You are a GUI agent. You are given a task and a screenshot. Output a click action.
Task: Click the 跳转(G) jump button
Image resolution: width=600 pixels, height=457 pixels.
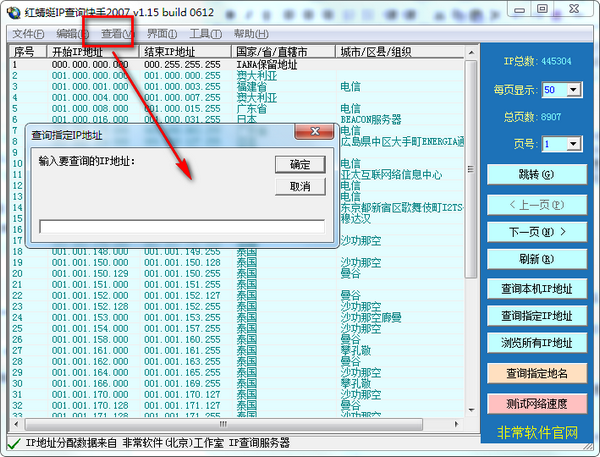click(x=536, y=174)
